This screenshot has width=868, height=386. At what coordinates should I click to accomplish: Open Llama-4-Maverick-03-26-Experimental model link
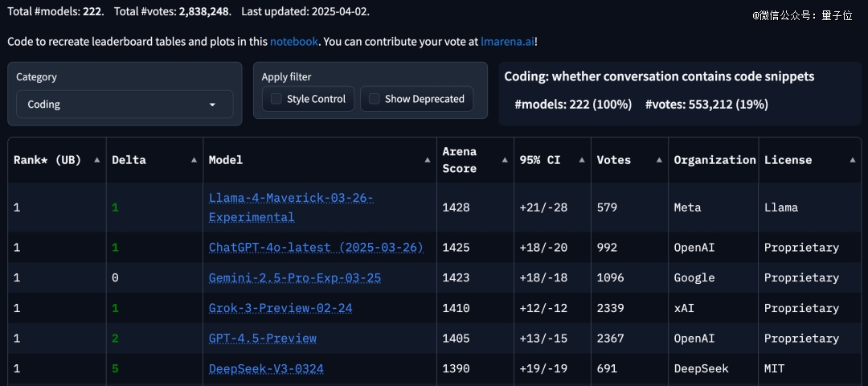291,207
